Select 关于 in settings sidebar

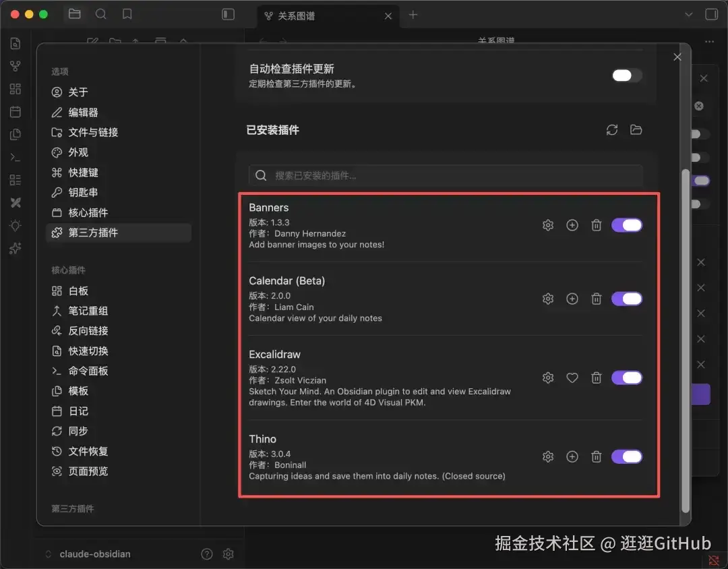119,92
